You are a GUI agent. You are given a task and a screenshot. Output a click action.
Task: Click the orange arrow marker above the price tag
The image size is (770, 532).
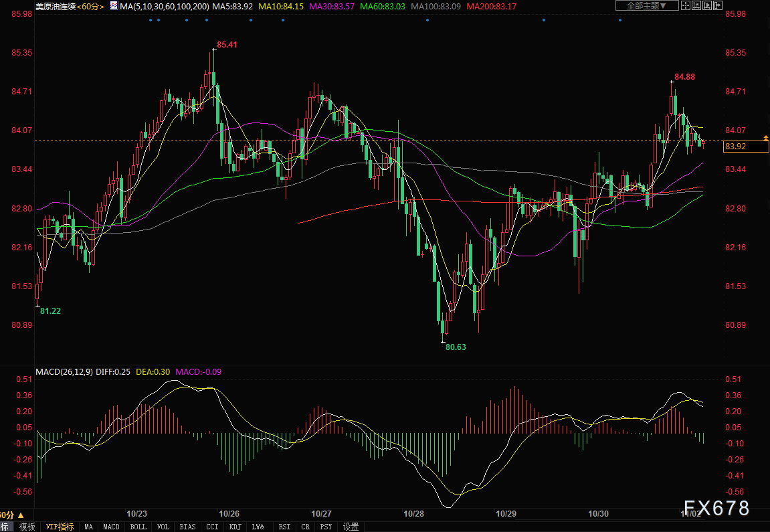pyautogui.click(x=765, y=138)
